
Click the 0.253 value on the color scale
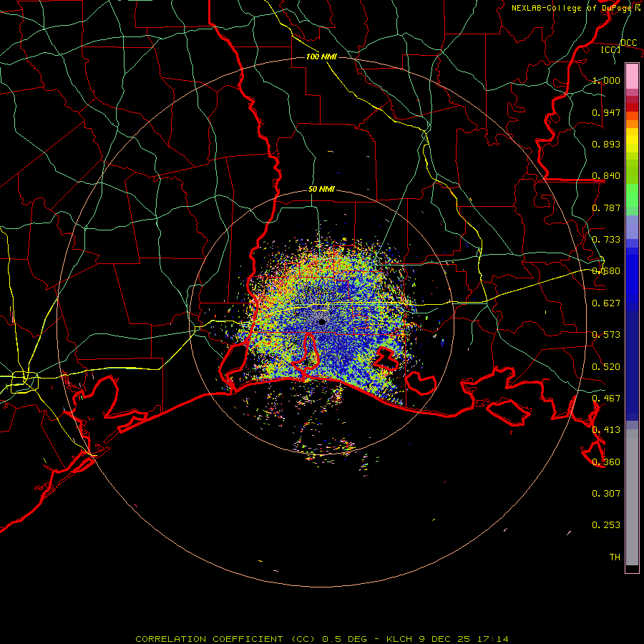[606, 525]
